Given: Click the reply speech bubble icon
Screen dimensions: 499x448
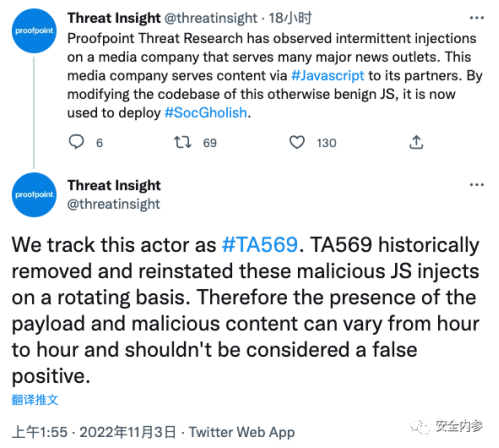Looking at the screenshot, I should [76, 142].
